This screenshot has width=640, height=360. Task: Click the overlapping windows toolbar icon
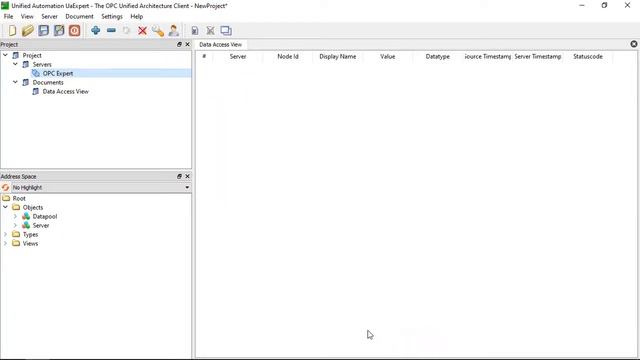tap(226, 31)
